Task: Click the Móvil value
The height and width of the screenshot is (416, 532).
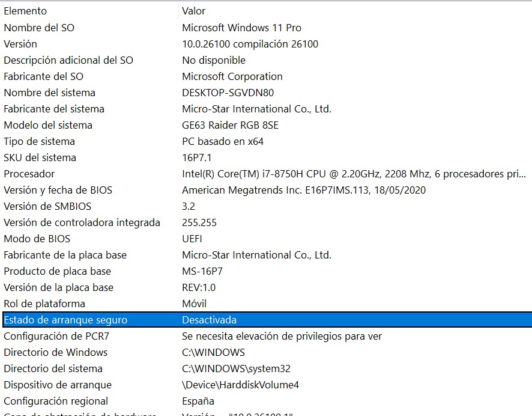Action: [x=195, y=304]
